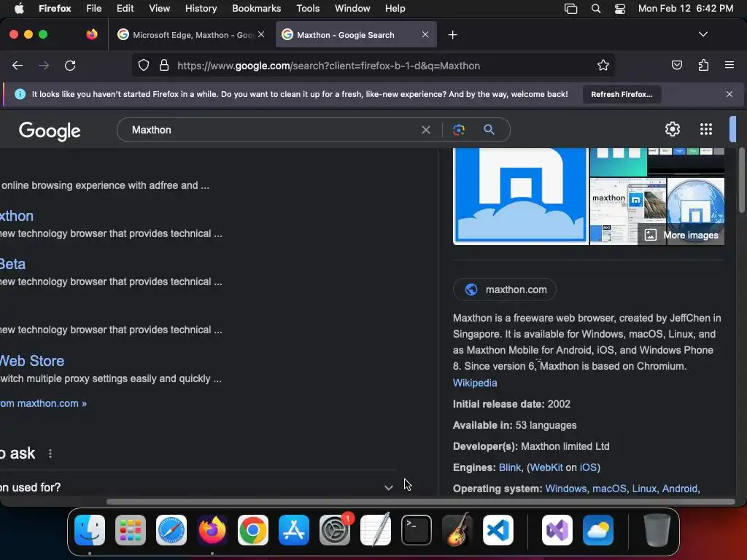Open the maxthon screenshot thumbnail
The height and width of the screenshot is (560, 747).
pyautogui.click(x=628, y=211)
